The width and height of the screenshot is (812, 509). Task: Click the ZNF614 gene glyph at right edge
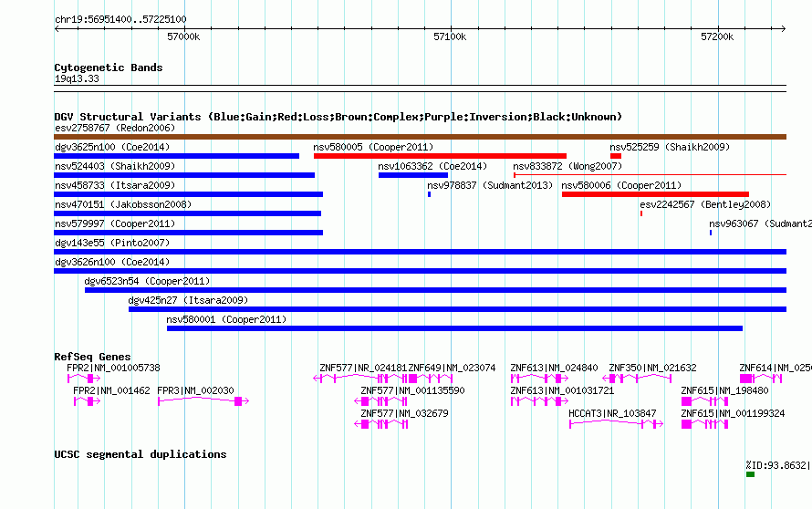[761, 379]
